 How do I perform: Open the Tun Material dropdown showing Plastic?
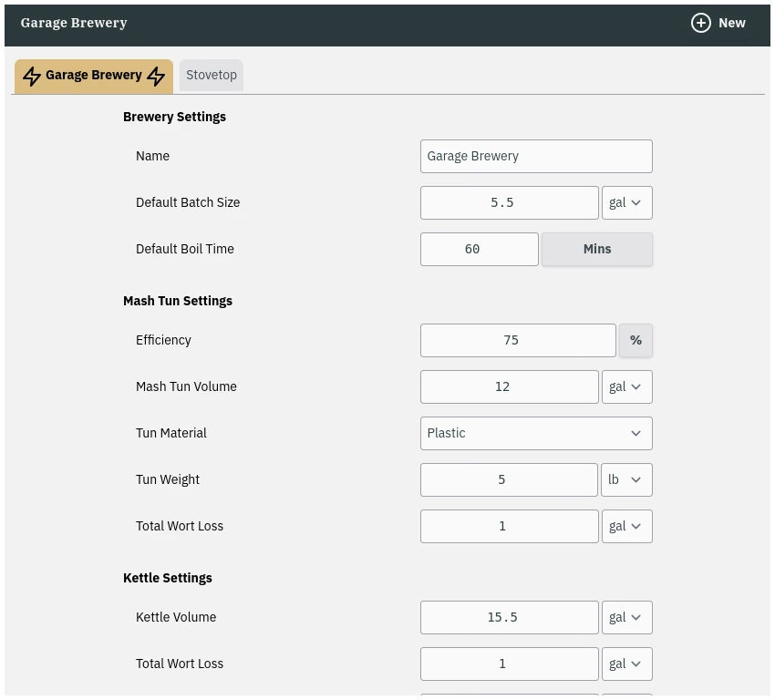536,433
